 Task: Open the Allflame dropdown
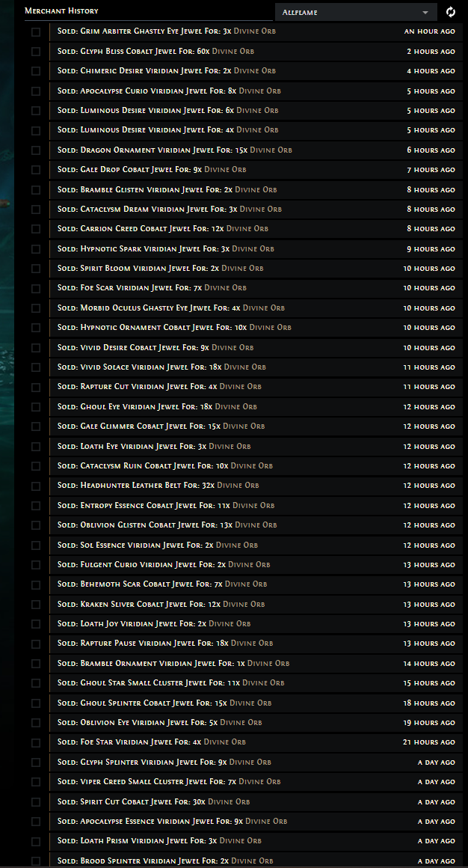point(356,12)
